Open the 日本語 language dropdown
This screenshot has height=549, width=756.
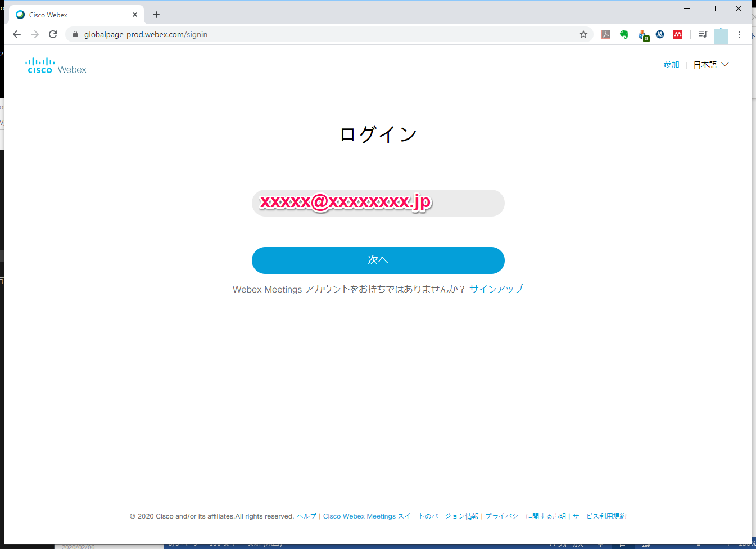pos(711,65)
